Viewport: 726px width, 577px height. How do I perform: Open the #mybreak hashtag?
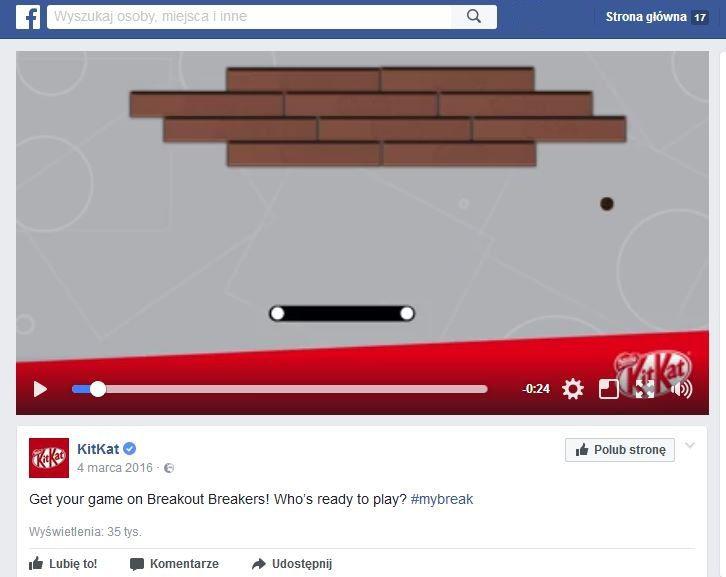point(442,499)
